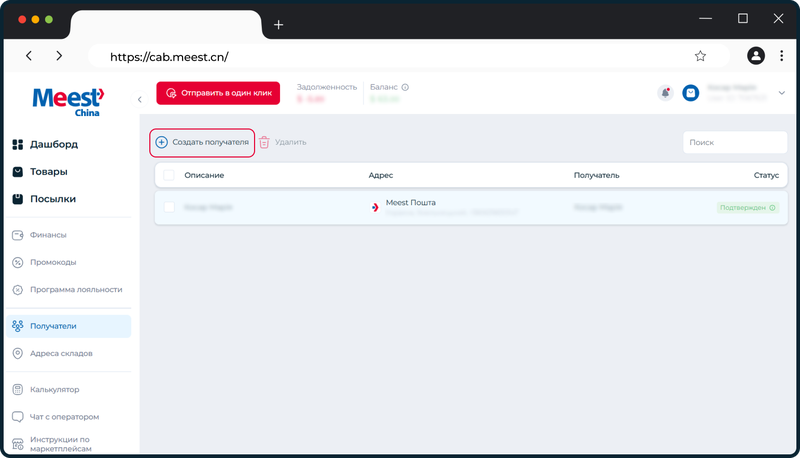Viewport: 800px width, 458px height.
Task: Click the Финансы wallet icon
Action: [x=18, y=235]
